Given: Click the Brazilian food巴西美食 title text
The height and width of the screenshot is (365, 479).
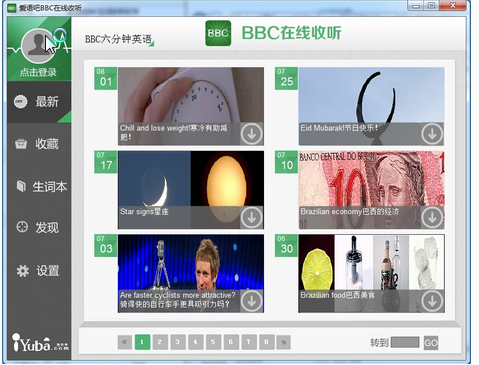Looking at the screenshot, I should (x=338, y=295).
